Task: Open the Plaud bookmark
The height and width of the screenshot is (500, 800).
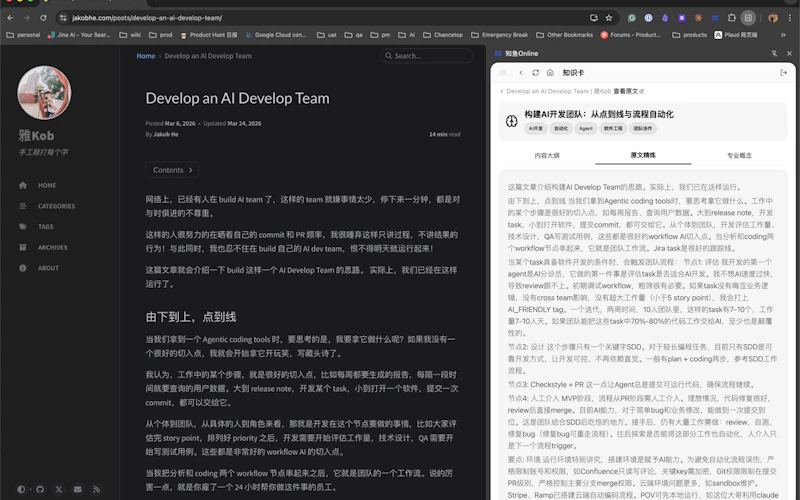Action: coord(736,35)
